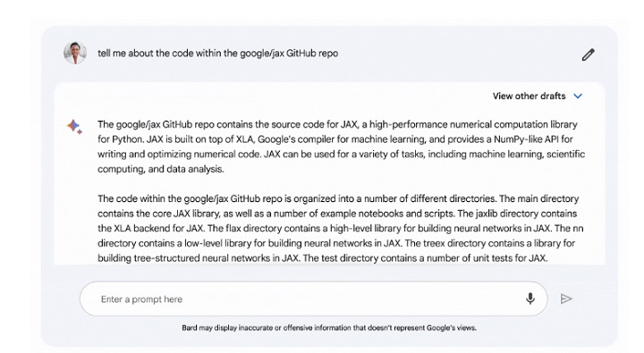
Task: Click the word 'flax' in the response
Action: point(233,228)
